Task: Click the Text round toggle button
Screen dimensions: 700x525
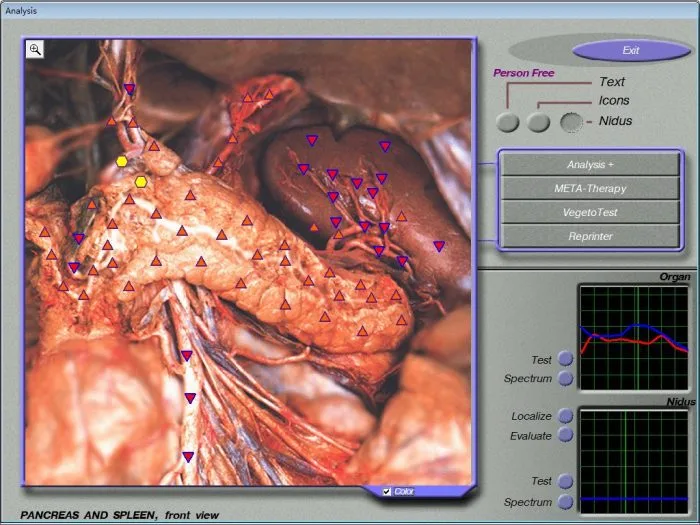Action: (508, 122)
